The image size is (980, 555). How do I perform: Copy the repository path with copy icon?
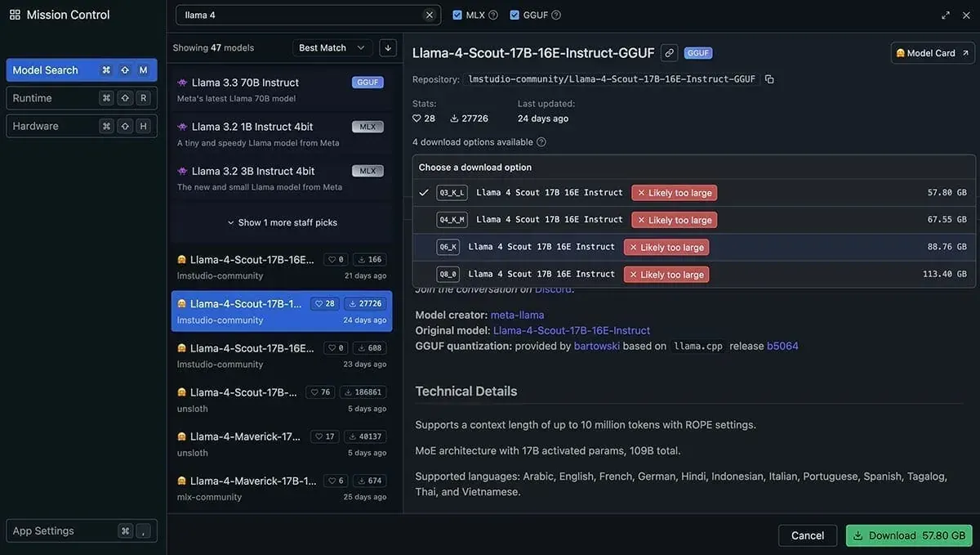(769, 79)
